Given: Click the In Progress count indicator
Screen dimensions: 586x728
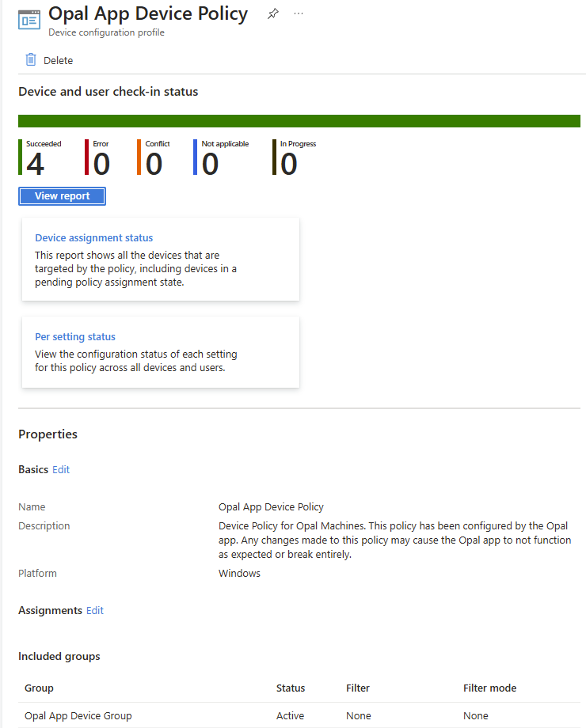Looking at the screenshot, I should [289, 162].
